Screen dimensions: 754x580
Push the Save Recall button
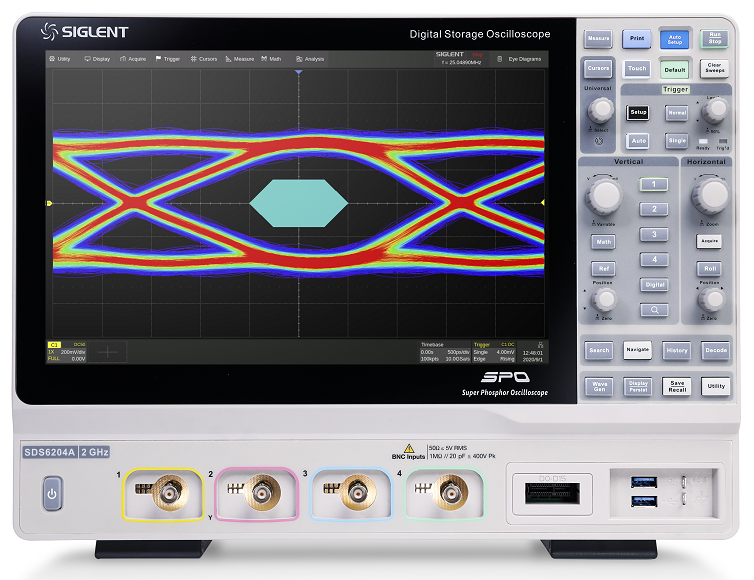point(677,387)
